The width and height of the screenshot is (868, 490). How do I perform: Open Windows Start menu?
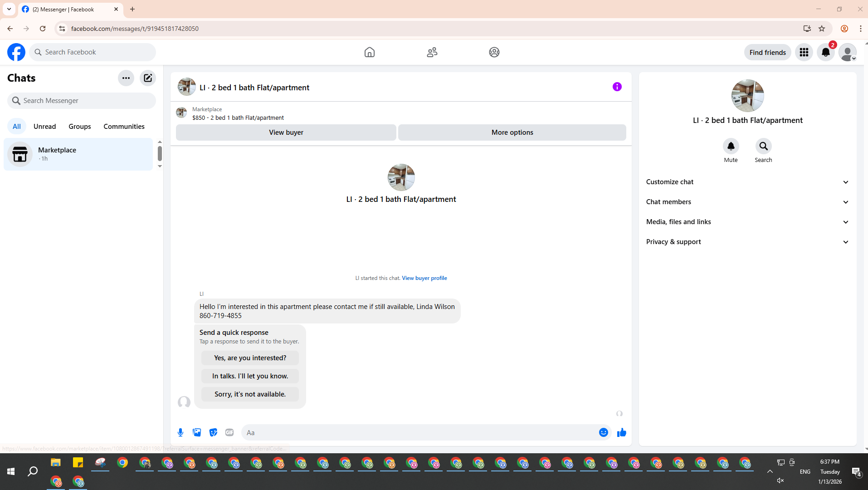[x=11, y=472]
